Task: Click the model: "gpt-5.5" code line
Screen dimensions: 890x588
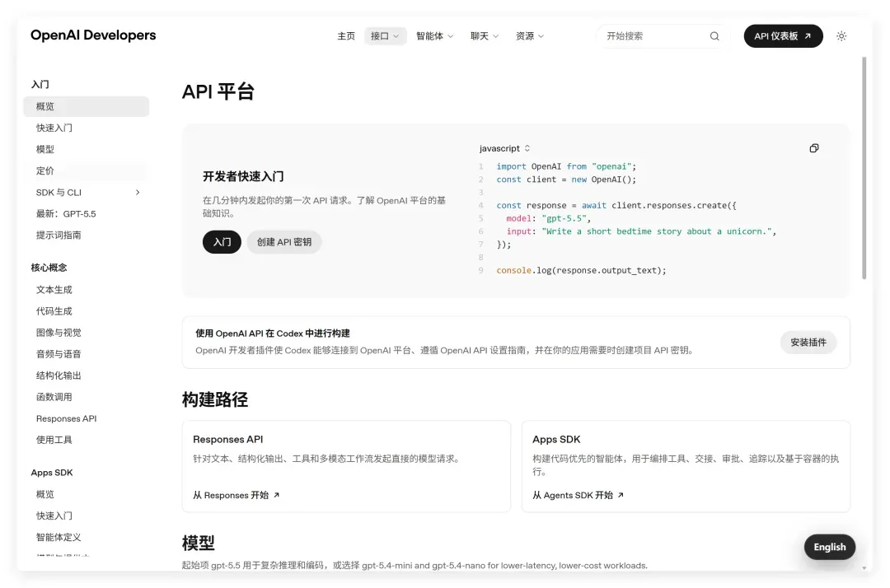Action: tap(548, 219)
